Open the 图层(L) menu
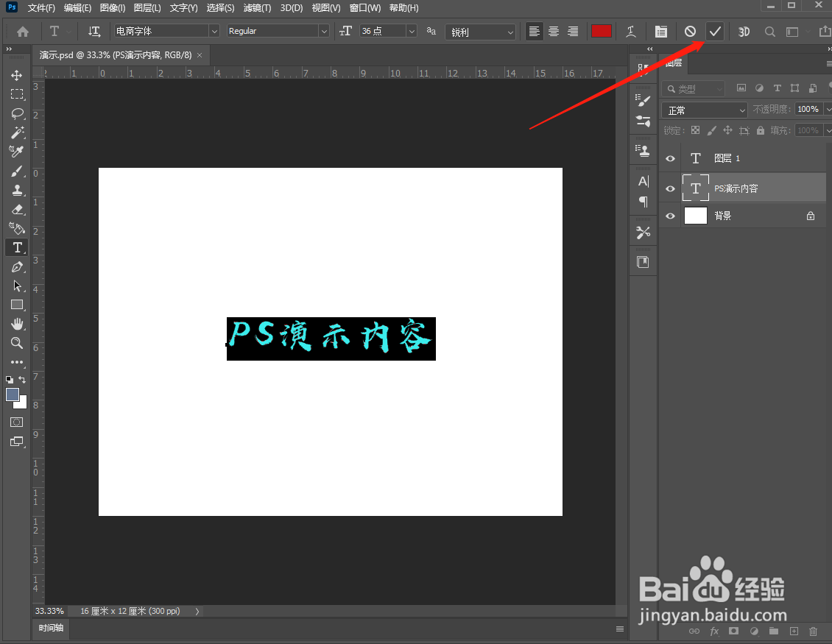Viewport: 832px width, 644px height. click(147, 8)
